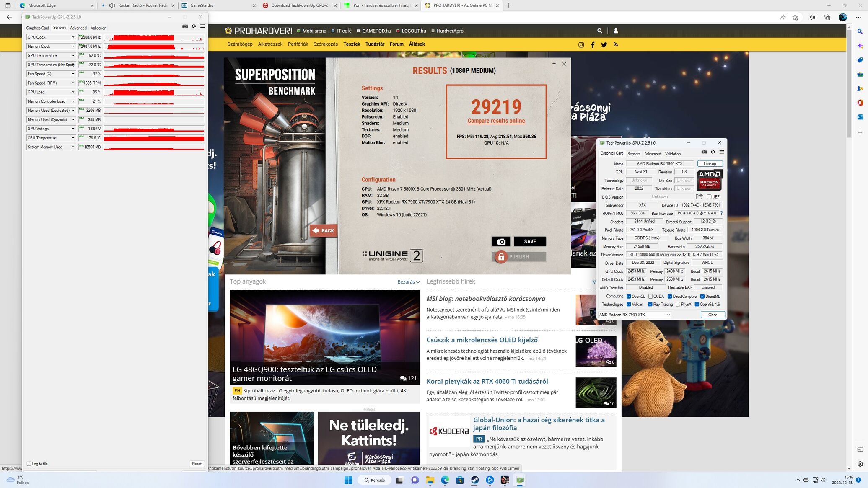Open the Prohardver RSS feed icon

coord(616,45)
